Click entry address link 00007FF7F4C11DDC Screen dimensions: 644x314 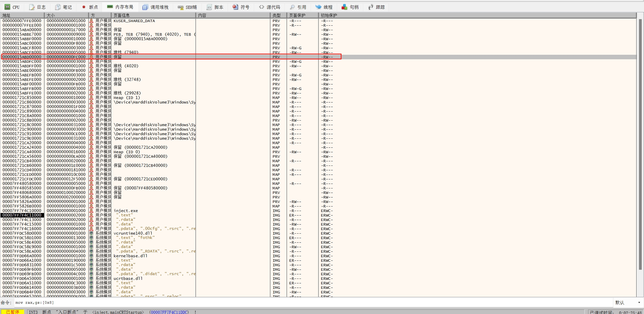pyautogui.click(x=169, y=312)
